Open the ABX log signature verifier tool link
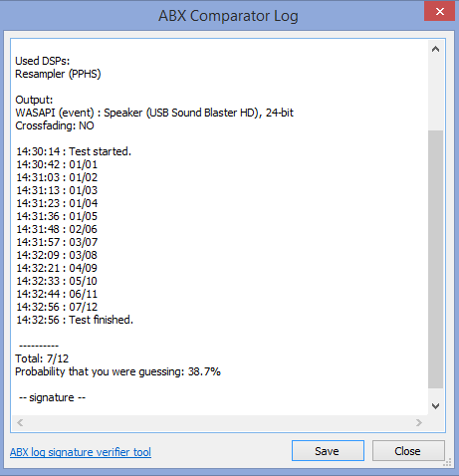Screen dimensions: 459x476 click(x=81, y=452)
